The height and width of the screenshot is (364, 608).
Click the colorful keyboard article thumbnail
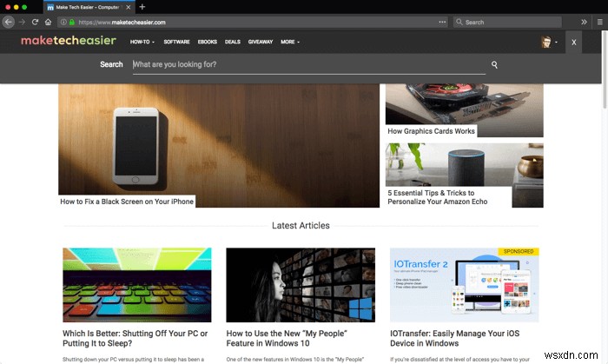[x=137, y=285]
